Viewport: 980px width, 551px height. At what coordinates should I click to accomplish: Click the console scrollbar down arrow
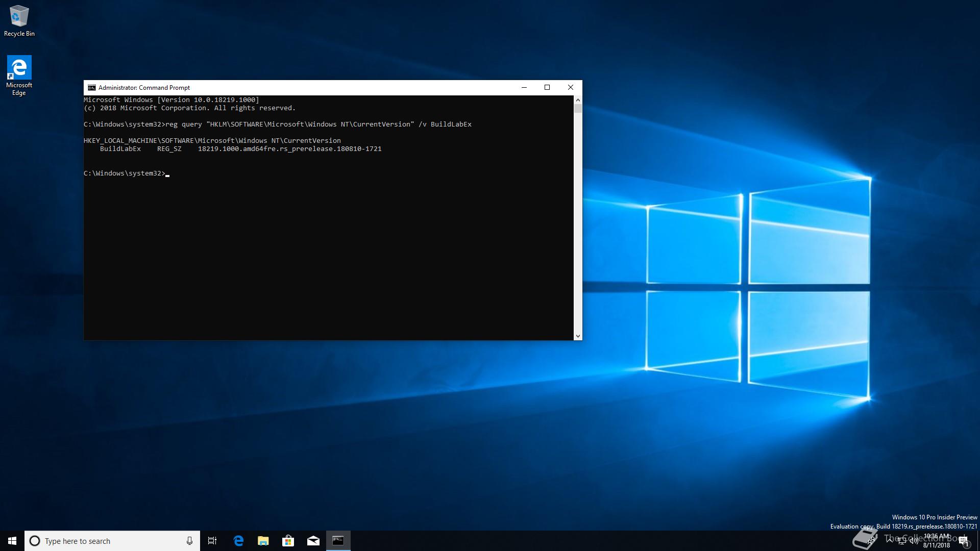click(578, 336)
